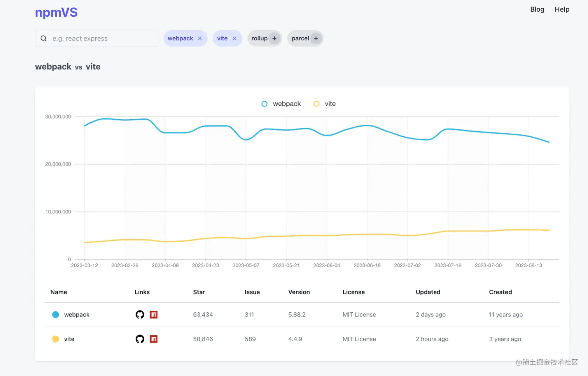Focus the package search input field
This screenshot has height=376, width=588.
coord(96,38)
